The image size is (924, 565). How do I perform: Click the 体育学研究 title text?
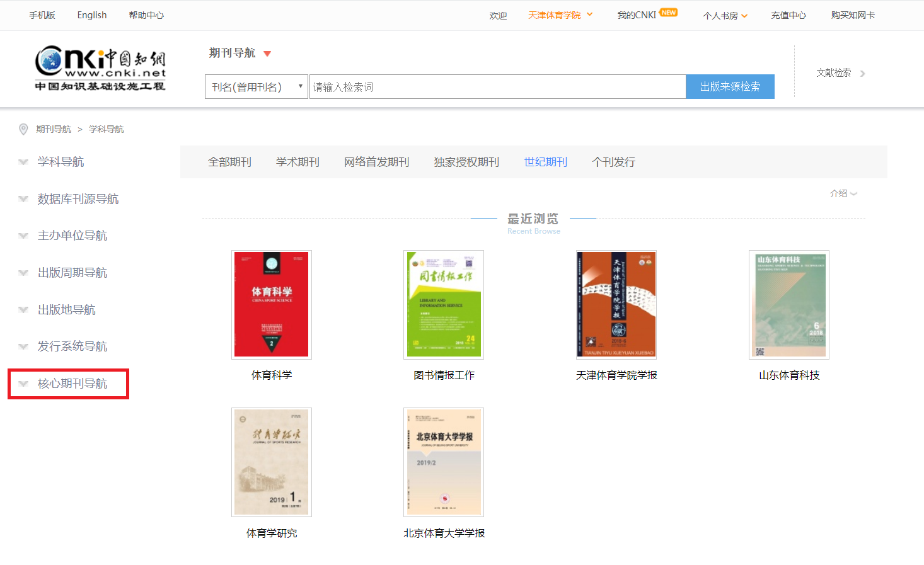272,534
